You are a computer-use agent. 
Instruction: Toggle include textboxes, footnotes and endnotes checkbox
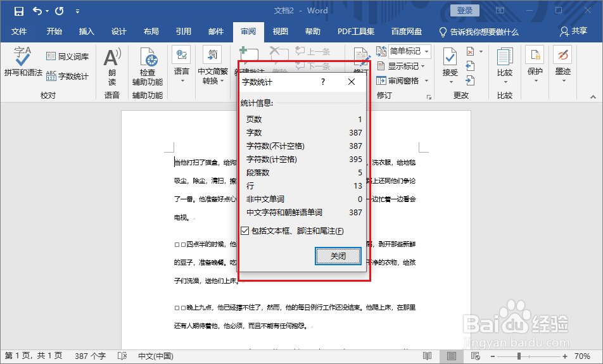pyautogui.click(x=244, y=230)
